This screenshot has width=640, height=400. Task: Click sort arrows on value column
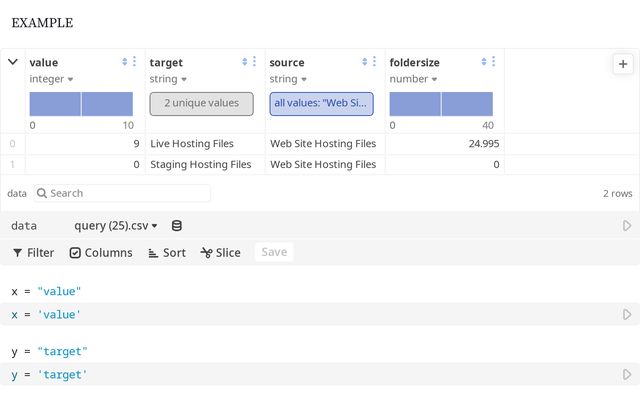[125, 62]
